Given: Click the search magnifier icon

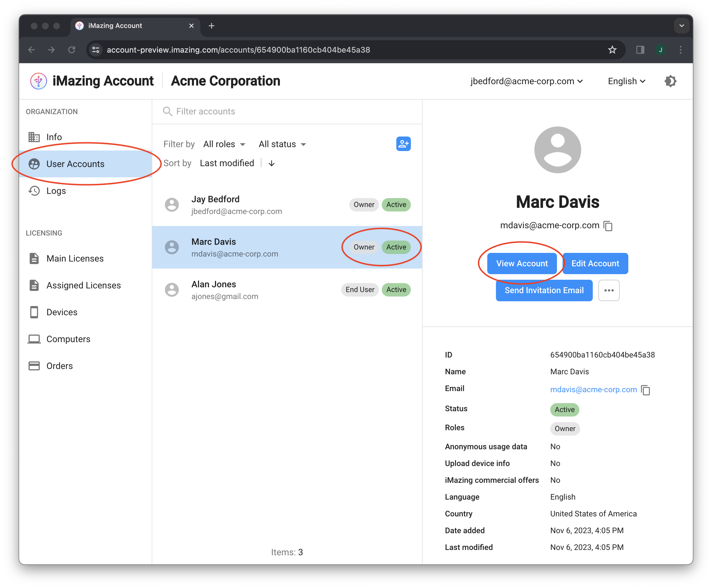Looking at the screenshot, I should 167,111.
